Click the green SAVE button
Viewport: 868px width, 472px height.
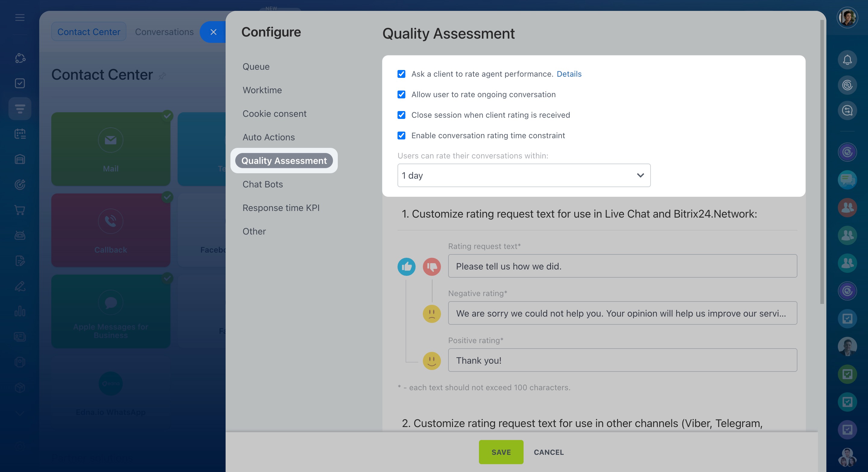point(501,452)
